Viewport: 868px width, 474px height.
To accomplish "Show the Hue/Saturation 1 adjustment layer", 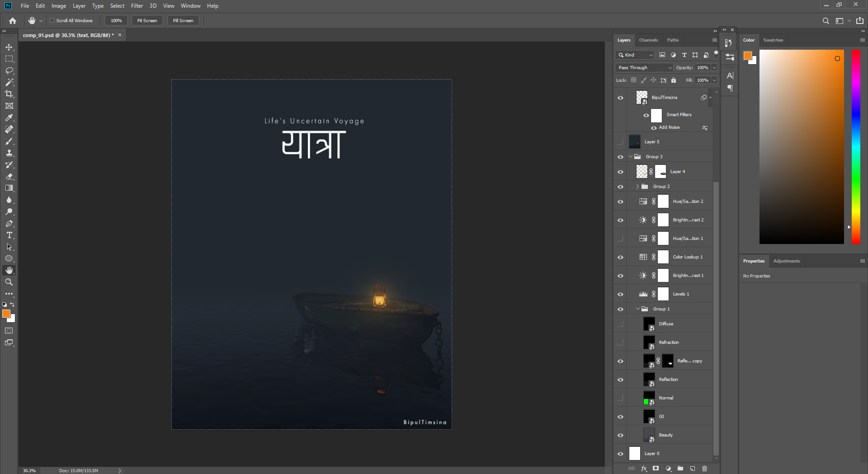I will coord(620,239).
